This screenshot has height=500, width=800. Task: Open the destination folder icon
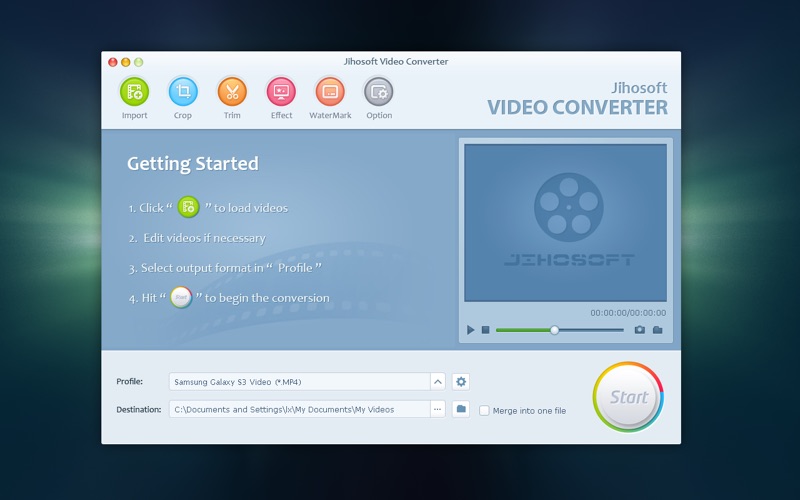pyautogui.click(x=461, y=409)
